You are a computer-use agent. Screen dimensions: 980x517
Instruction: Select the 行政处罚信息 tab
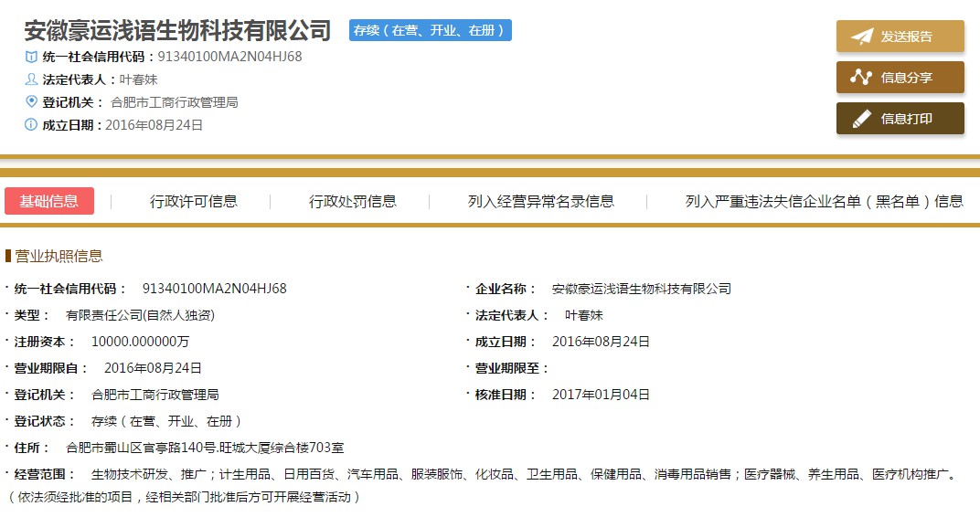(x=353, y=201)
